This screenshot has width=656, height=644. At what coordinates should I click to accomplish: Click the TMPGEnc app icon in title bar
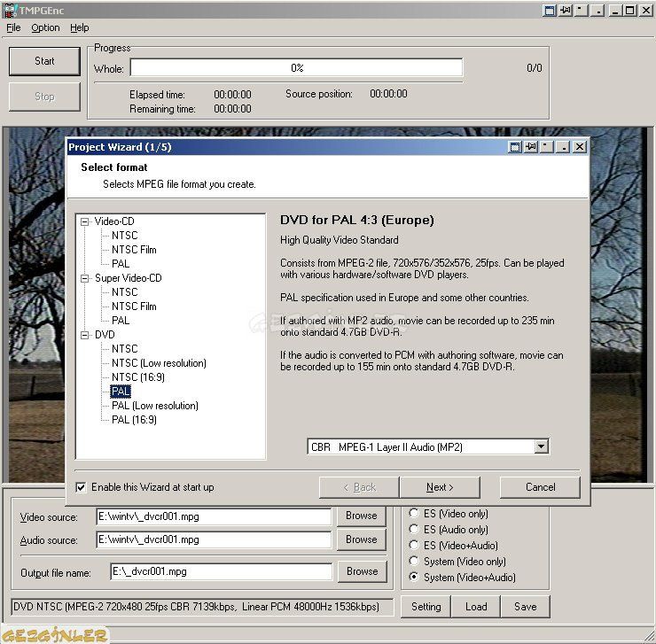10,11
